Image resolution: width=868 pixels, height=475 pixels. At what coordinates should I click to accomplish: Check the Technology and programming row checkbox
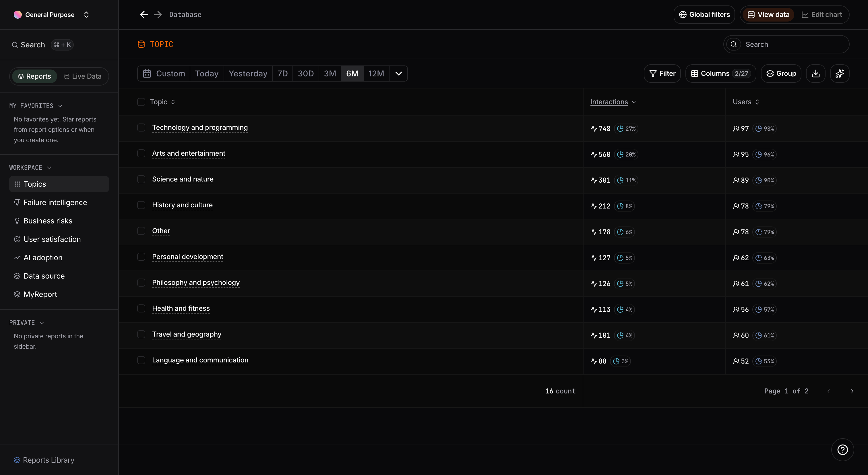click(x=141, y=128)
